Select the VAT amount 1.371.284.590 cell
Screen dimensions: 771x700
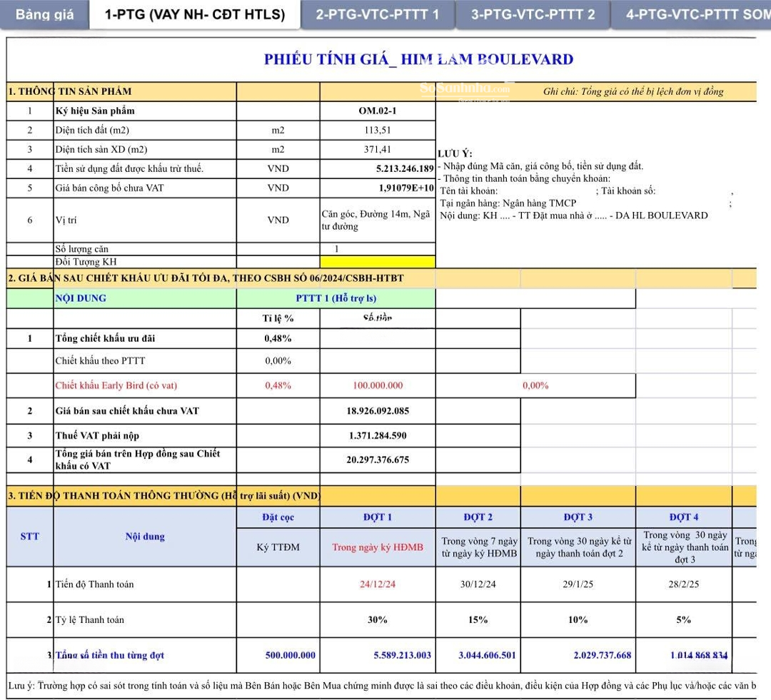click(377, 435)
